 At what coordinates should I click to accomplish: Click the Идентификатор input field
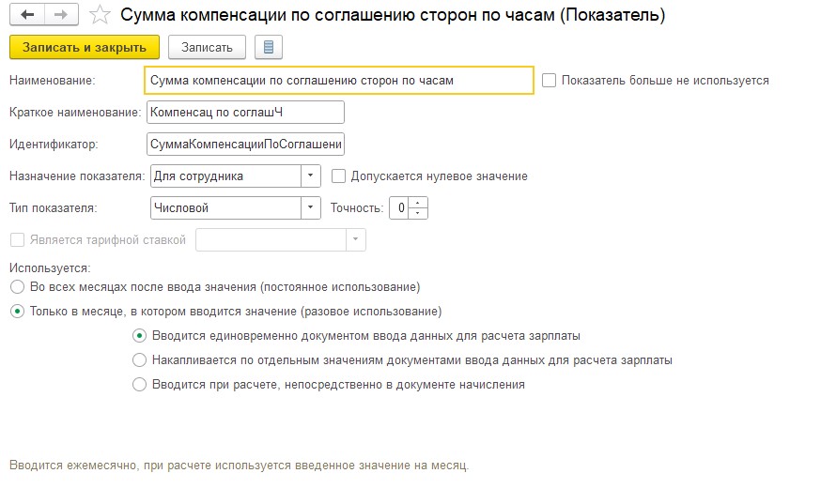245,144
